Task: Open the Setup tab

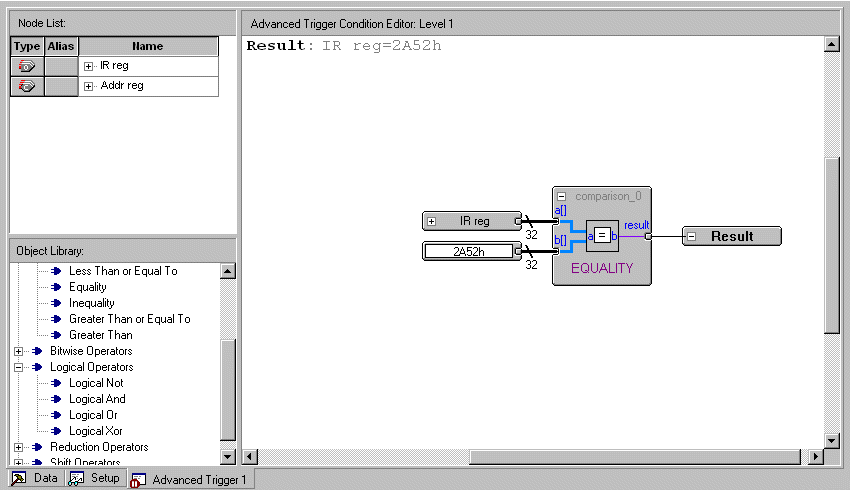Action: [95, 479]
